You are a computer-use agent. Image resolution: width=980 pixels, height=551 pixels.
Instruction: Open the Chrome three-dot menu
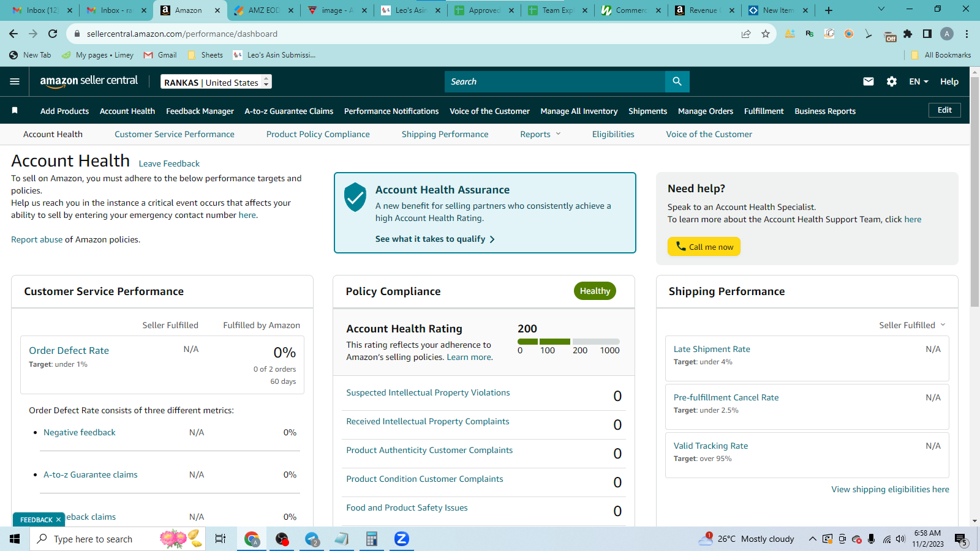click(967, 34)
